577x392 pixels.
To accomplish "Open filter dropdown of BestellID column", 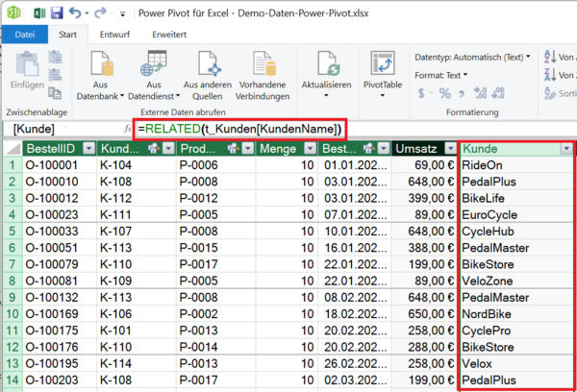I will click(x=89, y=148).
